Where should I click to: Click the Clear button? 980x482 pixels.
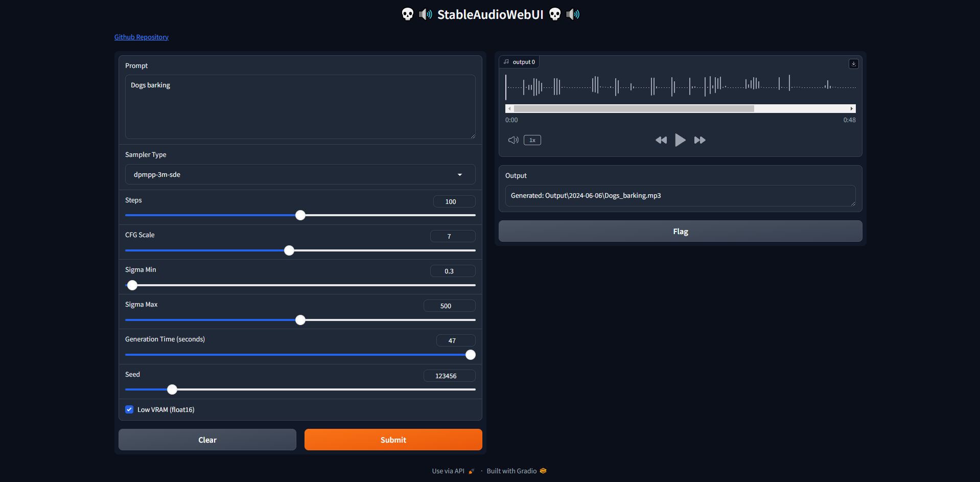(x=207, y=440)
